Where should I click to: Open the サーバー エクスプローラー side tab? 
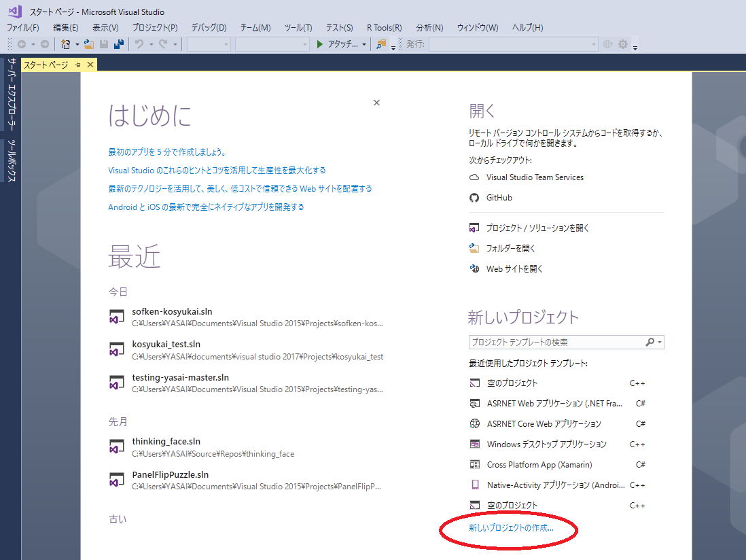click(12, 94)
